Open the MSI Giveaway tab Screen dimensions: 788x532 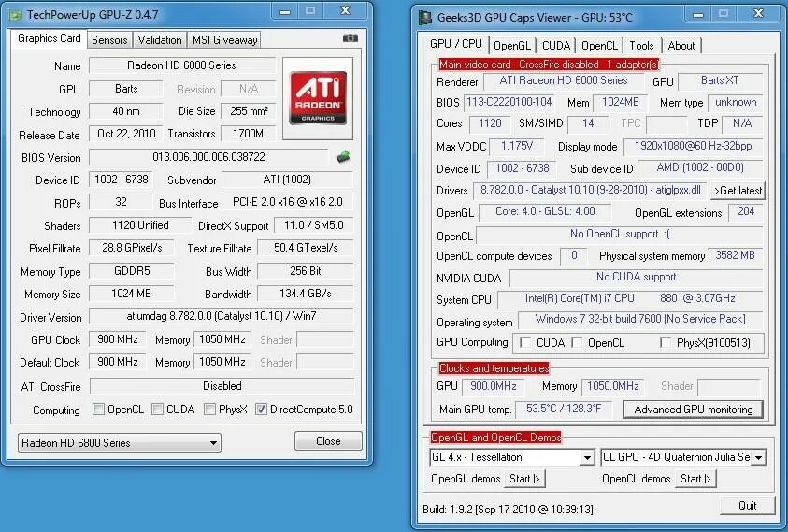pyautogui.click(x=224, y=39)
